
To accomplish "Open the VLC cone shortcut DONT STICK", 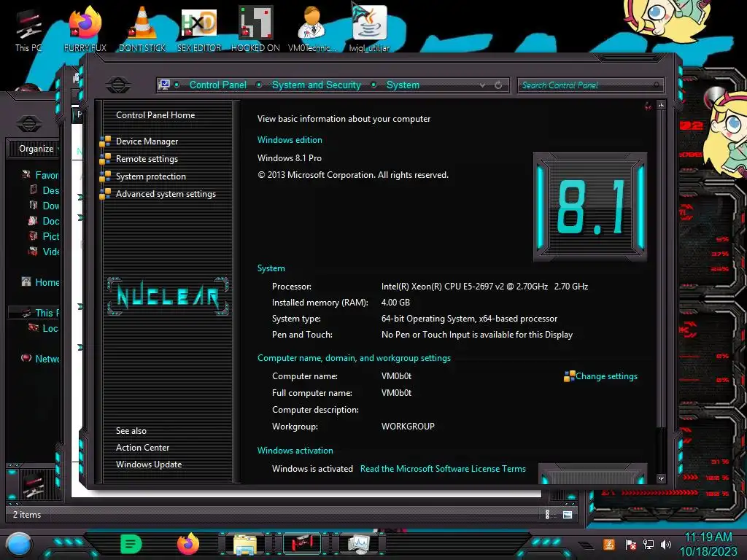I will (x=142, y=28).
